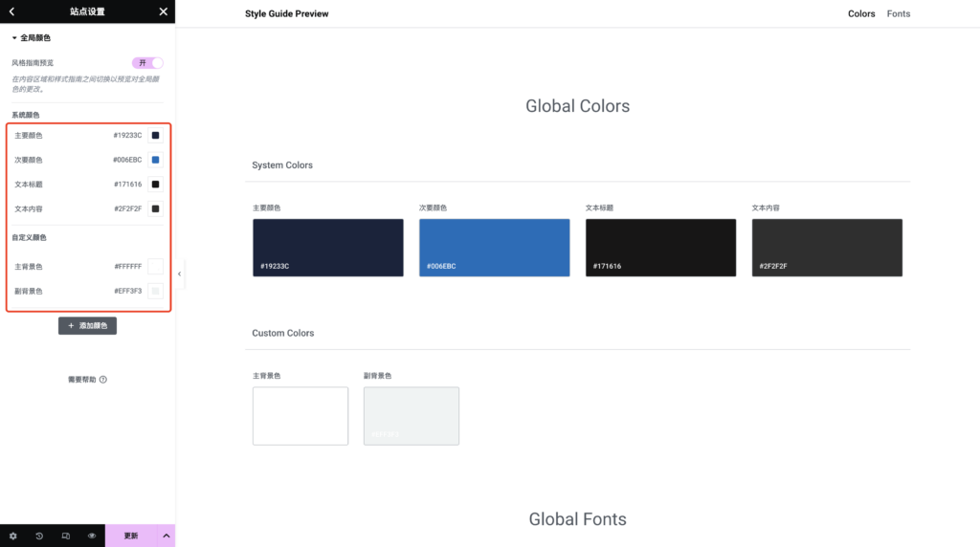The image size is (980, 547).
Task: Click the System Colors heading
Action: (x=282, y=165)
